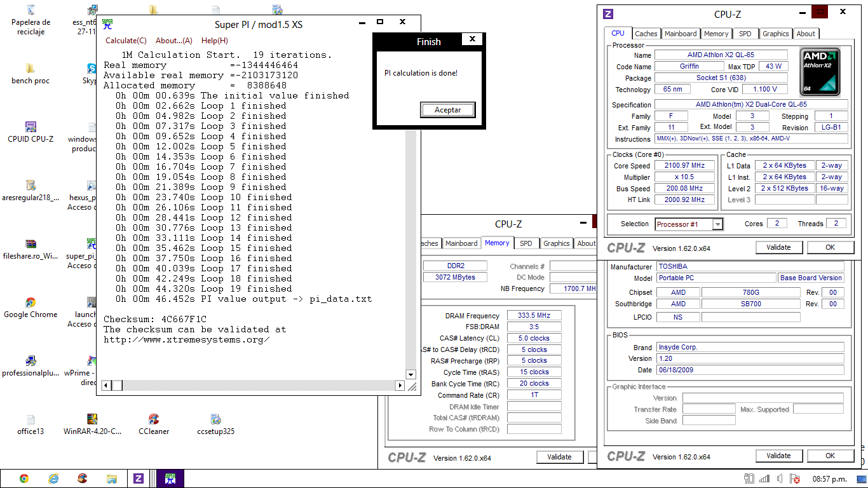Viewport: 868px width, 488px height.
Task: Click Super PI horizontal scrollbar right arrow
Action: pos(400,385)
